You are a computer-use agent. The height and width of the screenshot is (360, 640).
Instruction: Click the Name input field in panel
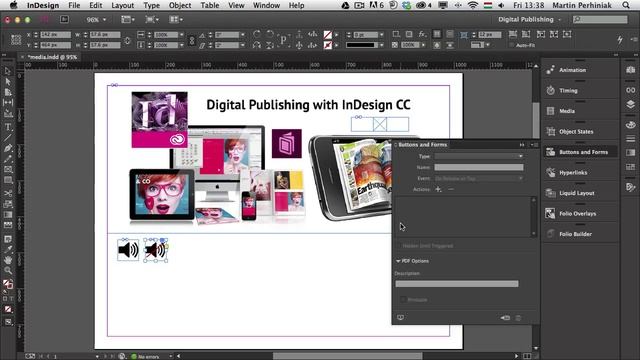coord(479,167)
